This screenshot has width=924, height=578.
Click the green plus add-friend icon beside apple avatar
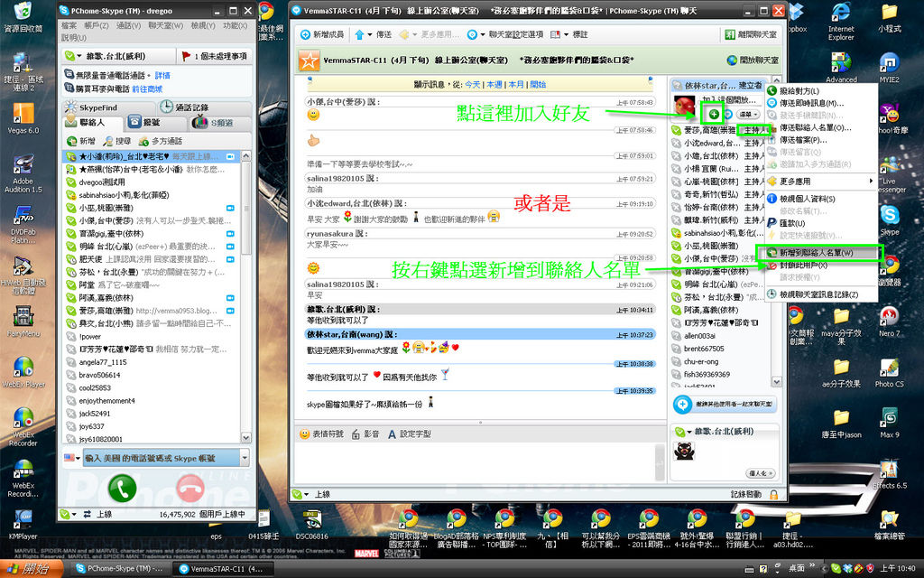coord(714,114)
